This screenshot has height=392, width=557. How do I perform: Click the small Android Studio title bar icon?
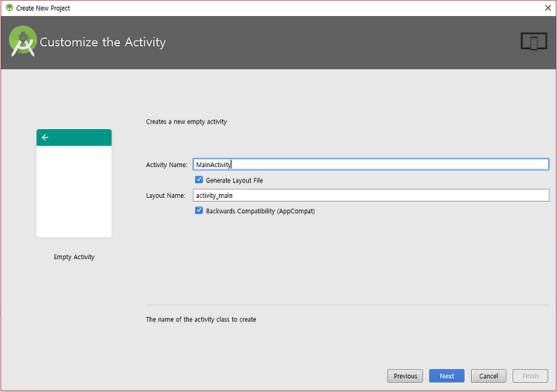pos(9,8)
